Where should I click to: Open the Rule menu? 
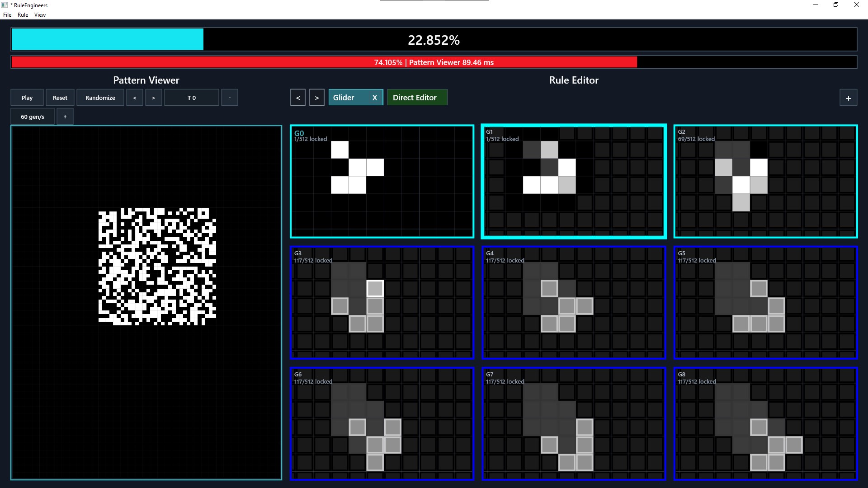coord(23,15)
